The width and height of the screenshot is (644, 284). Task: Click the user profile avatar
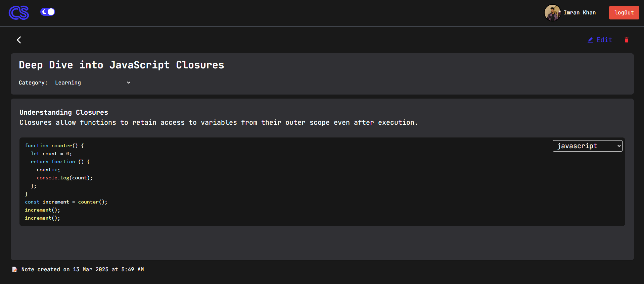point(552,13)
